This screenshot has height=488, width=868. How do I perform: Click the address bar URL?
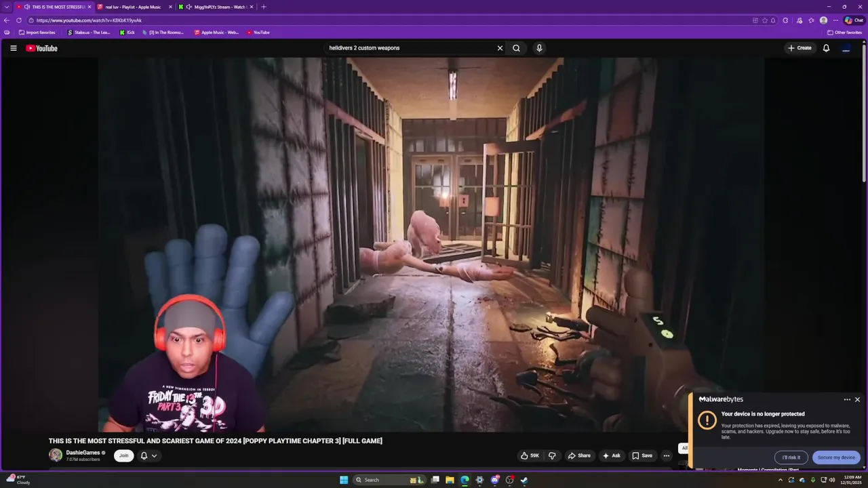pyautogui.click(x=89, y=20)
